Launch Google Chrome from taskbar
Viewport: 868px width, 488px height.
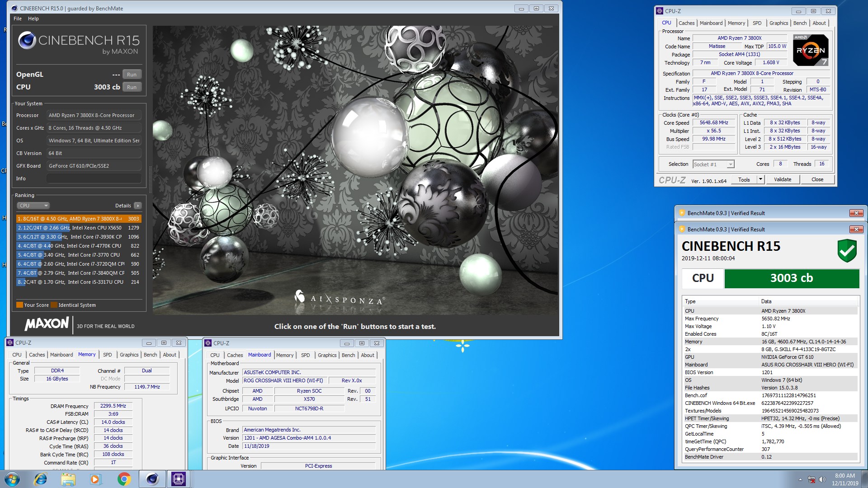point(124,479)
